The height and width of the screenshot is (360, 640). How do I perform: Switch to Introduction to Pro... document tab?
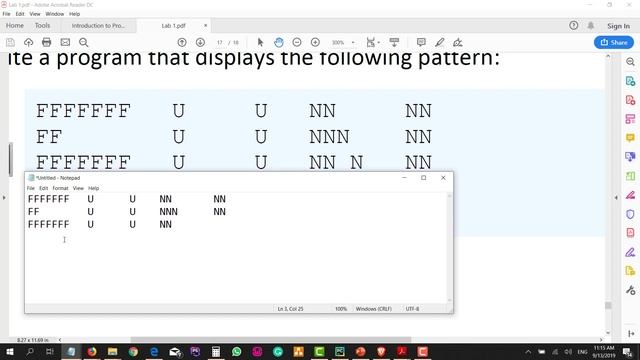point(98,25)
